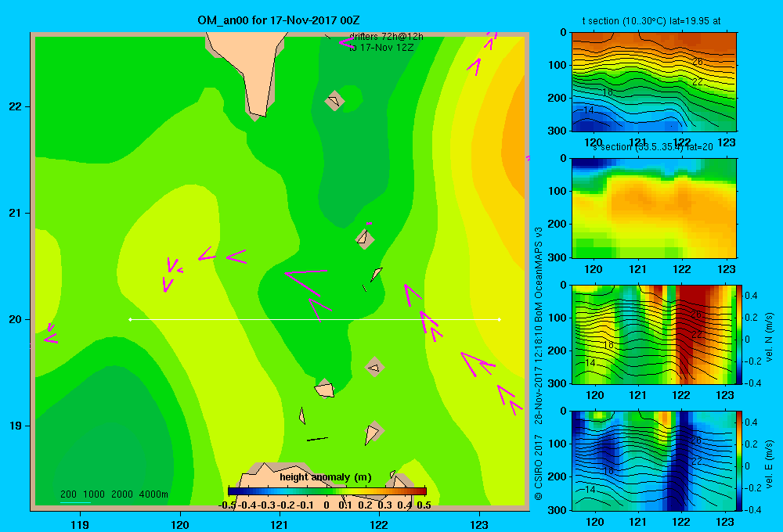Screen dimensions: 783x532
Task: Click the eastern endpoint of the white section line
Action: point(500,319)
